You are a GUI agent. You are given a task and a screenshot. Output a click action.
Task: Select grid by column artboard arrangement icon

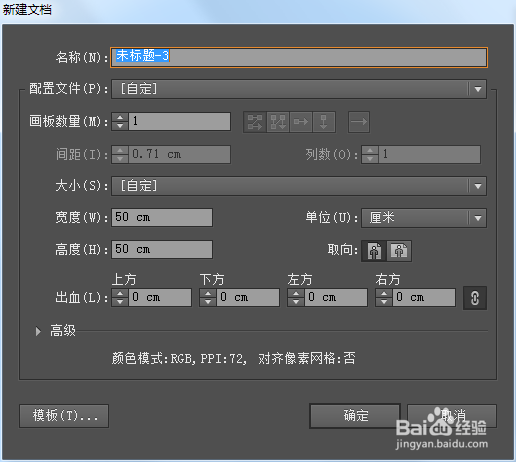point(278,122)
